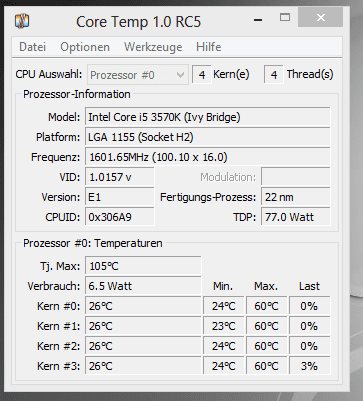
Task: Click Kern #2 minimum temperature 24°C
Action: click(224, 346)
